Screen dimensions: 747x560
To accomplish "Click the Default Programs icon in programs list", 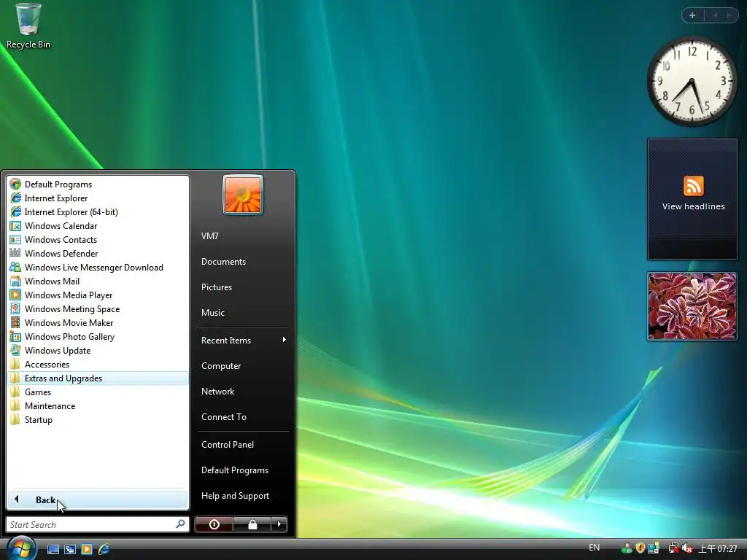I will (15, 184).
